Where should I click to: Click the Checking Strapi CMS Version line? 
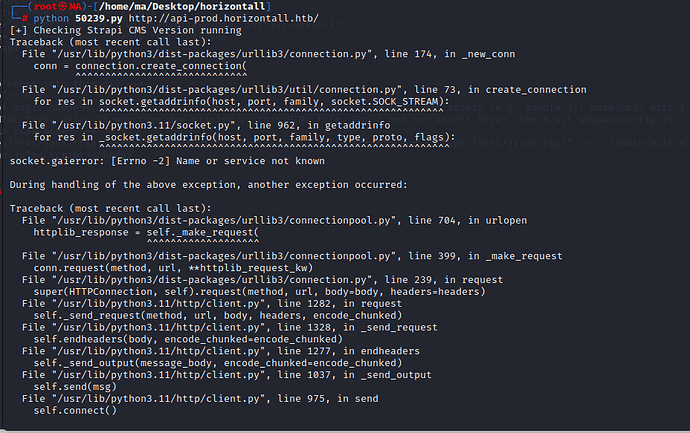pos(126,30)
